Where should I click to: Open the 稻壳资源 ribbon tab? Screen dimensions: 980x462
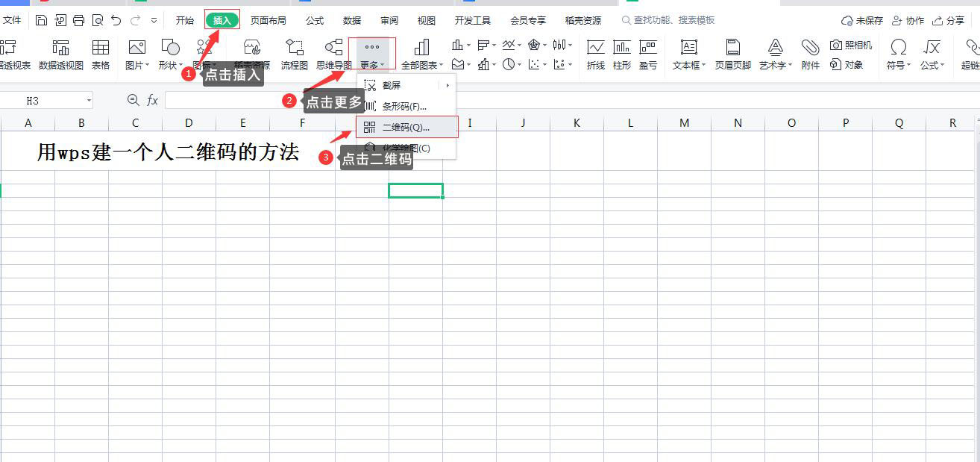tap(583, 20)
